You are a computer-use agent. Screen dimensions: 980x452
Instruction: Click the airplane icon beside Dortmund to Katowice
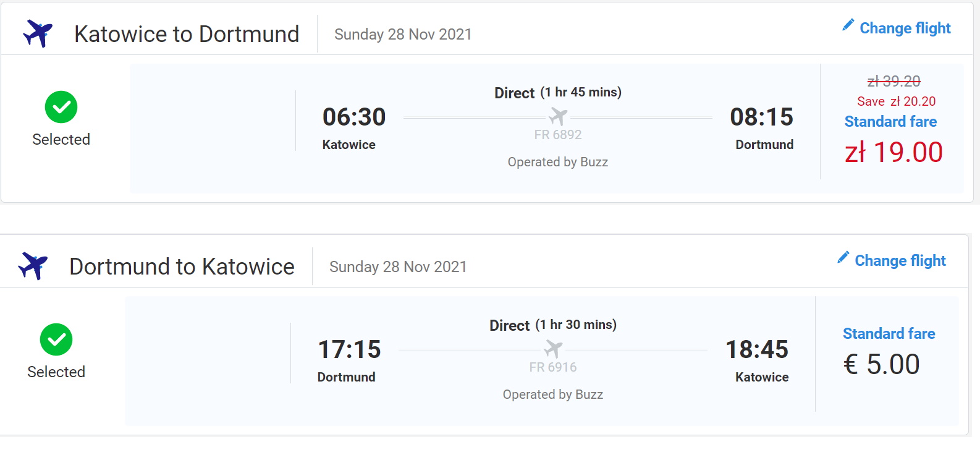point(33,266)
